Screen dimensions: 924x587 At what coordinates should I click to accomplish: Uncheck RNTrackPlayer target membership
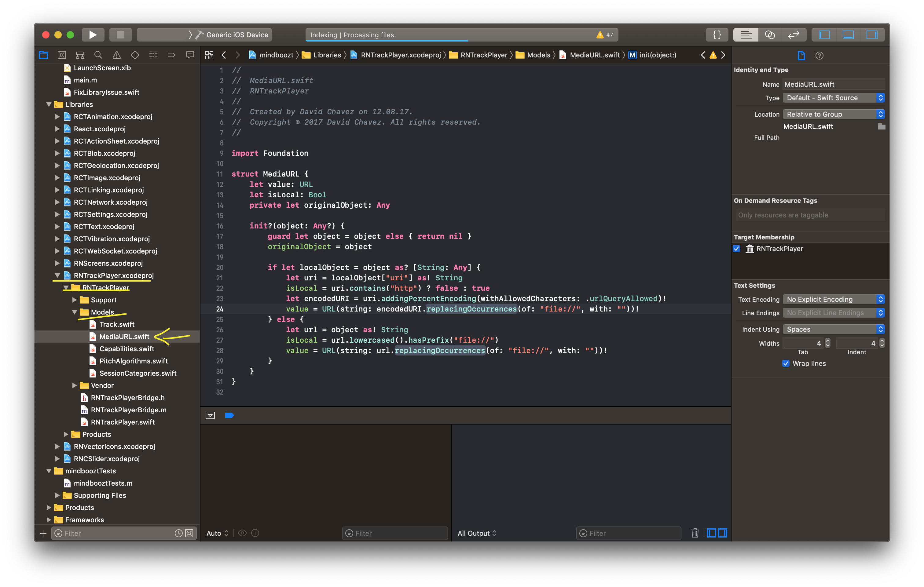(x=736, y=249)
